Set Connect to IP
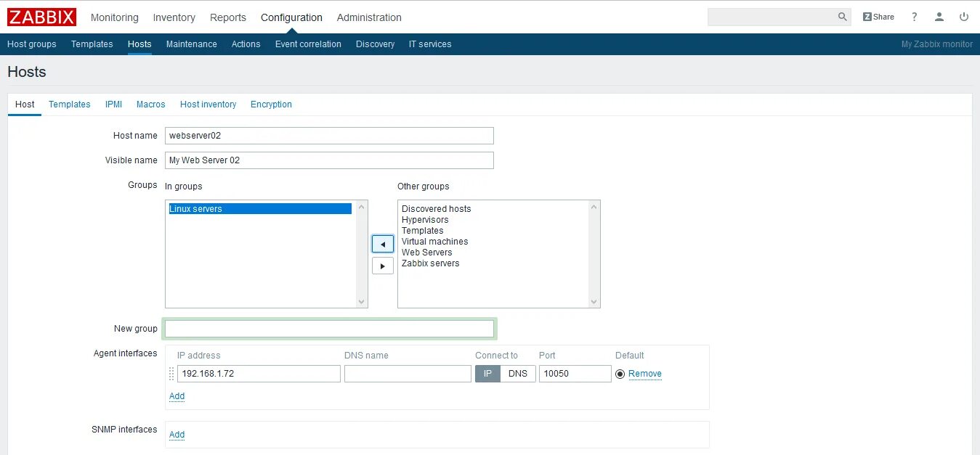Screen dimensions: 980x455 [487, 374]
